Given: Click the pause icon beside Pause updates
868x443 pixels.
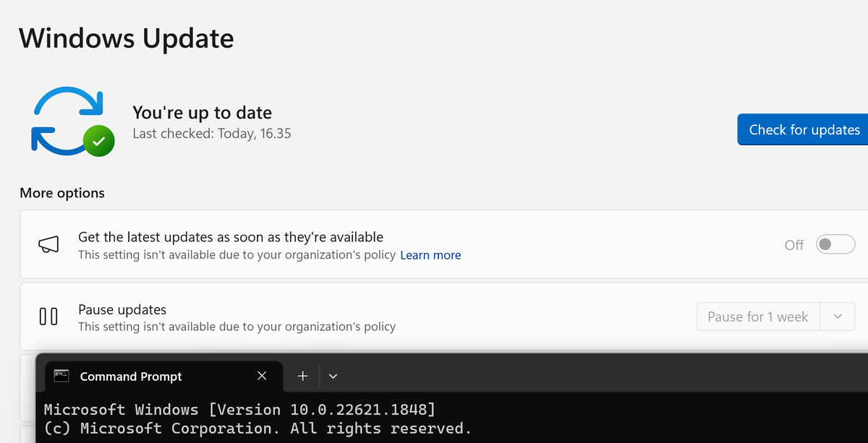Looking at the screenshot, I should [x=48, y=317].
